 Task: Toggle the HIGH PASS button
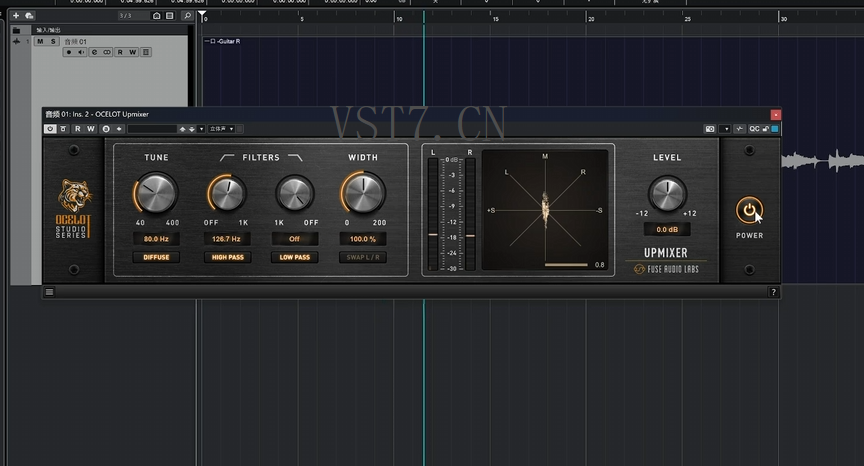[227, 257]
